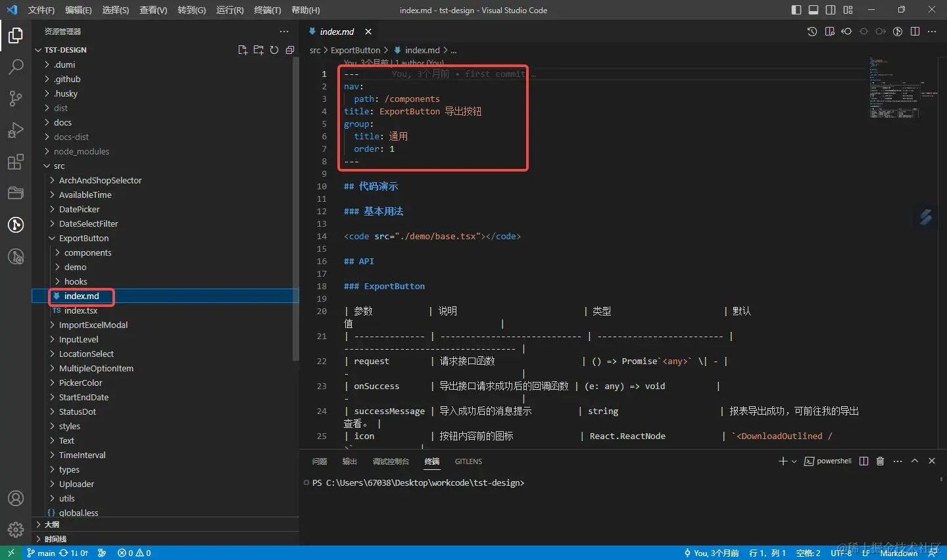Image resolution: width=947 pixels, height=560 pixels.
Task: Toggle secondary side bar layout button
Action: pos(831,10)
